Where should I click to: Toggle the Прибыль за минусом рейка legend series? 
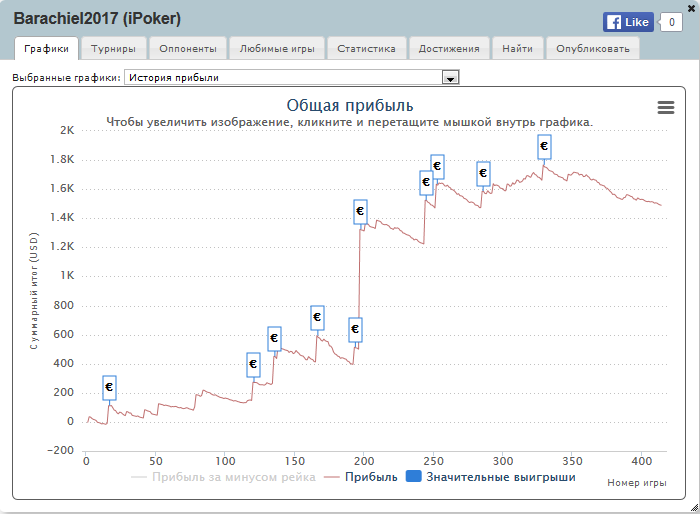(x=223, y=477)
